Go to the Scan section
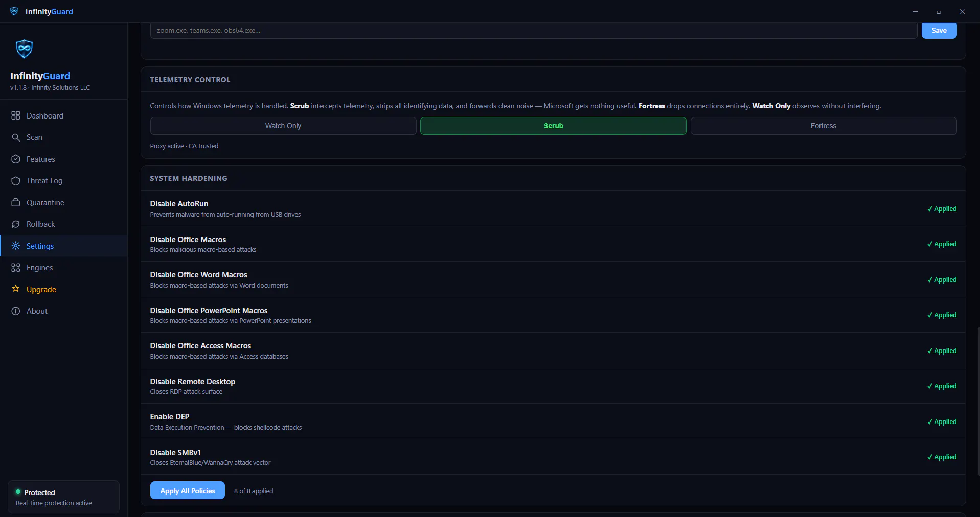 tap(64, 137)
